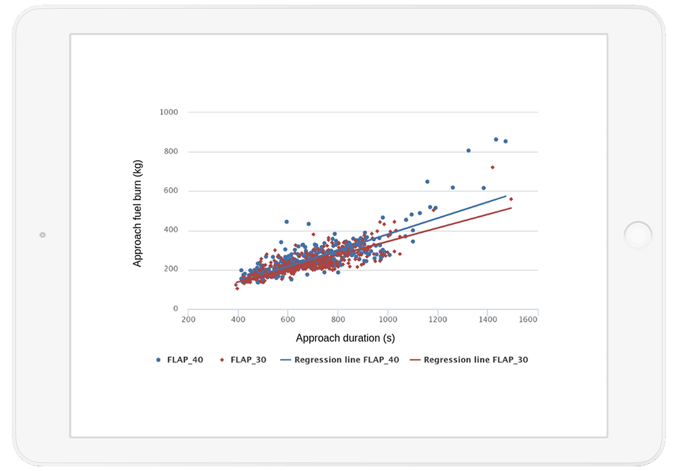681x471 pixels.
Task: Click the FLAP_30 red legend marker
Action: [x=222, y=360]
